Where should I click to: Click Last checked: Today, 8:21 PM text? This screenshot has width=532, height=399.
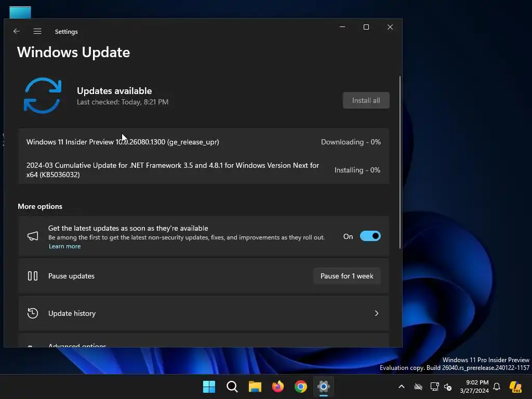[x=123, y=102]
